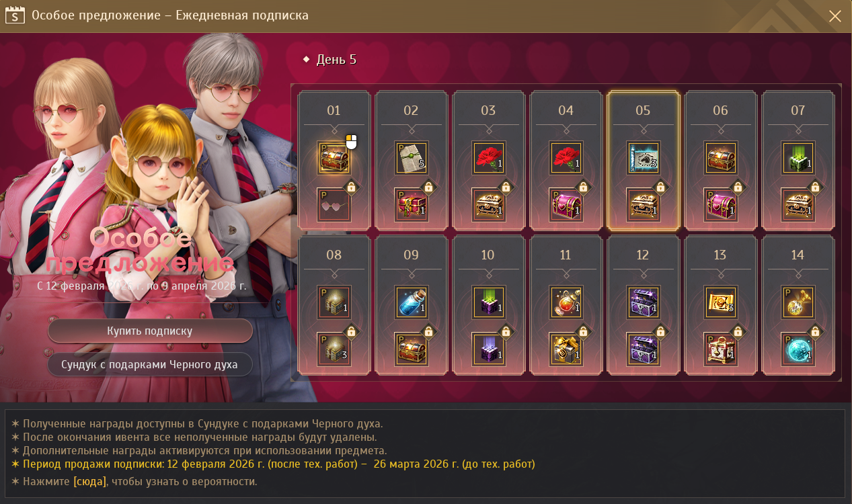Open Сундук с подарками Черного духа

[150, 364]
